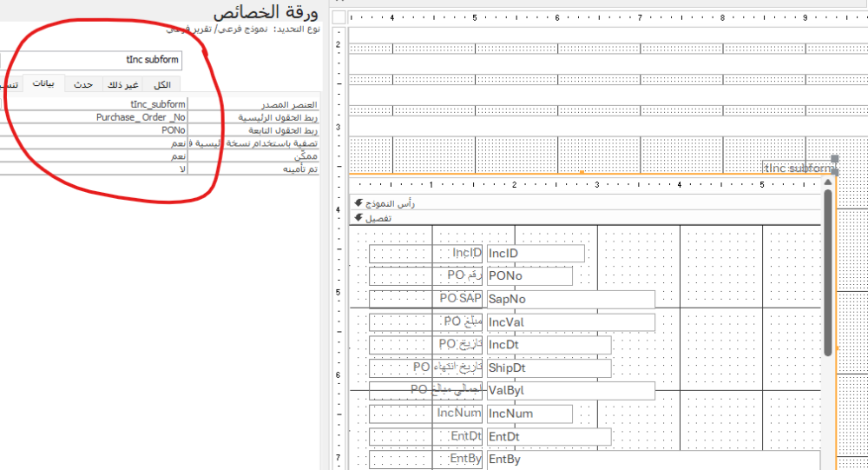Viewport: 868px width, 470px height.
Task: Open the tInc subform object selector box
Action: (x=91, y=60)
